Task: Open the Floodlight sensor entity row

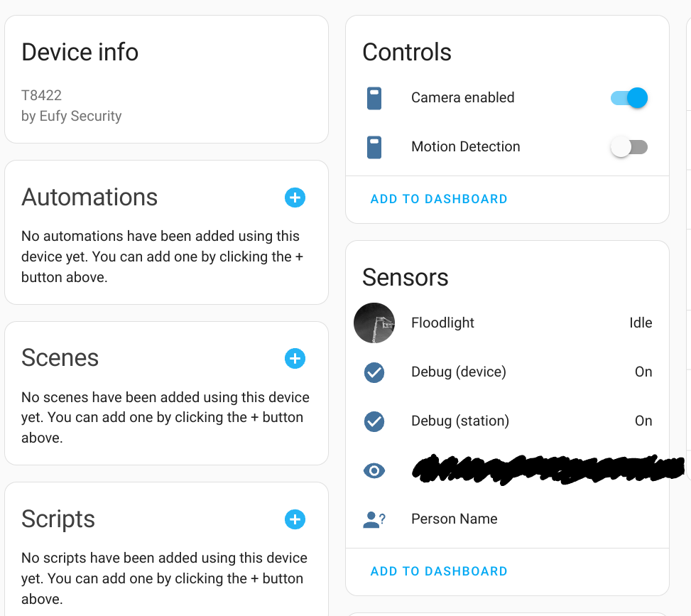Action: 507,323
